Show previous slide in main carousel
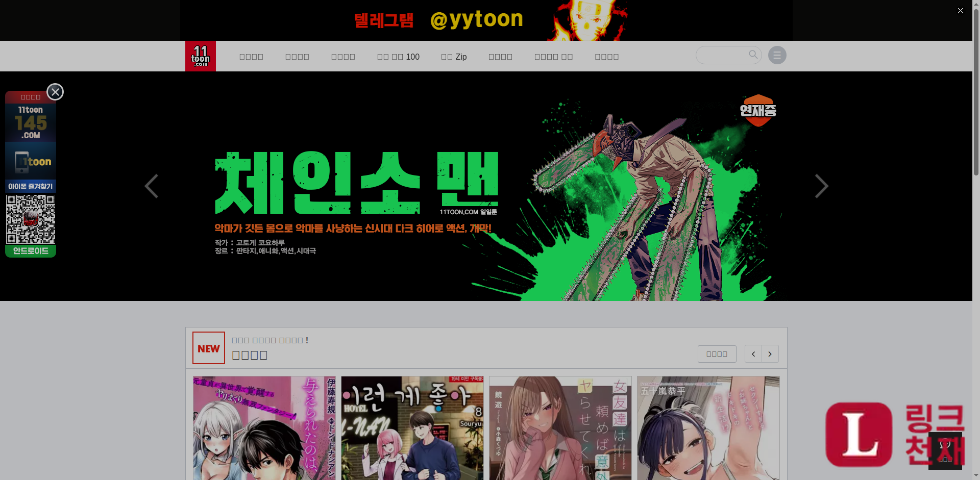The image size is (980, 480). [151, 186]
